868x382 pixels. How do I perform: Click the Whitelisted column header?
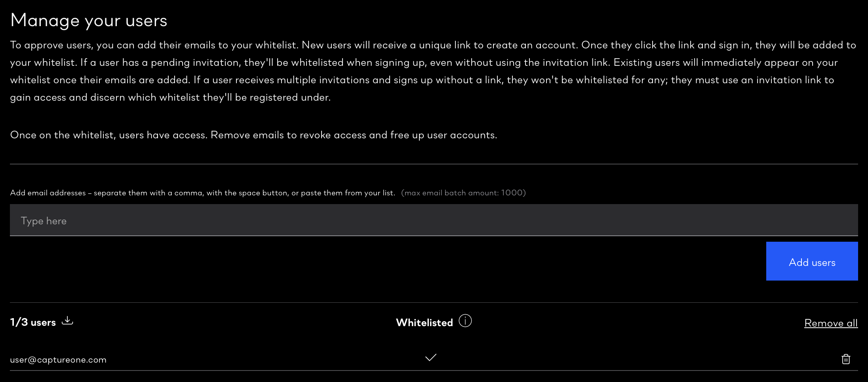tap(424, 323)
